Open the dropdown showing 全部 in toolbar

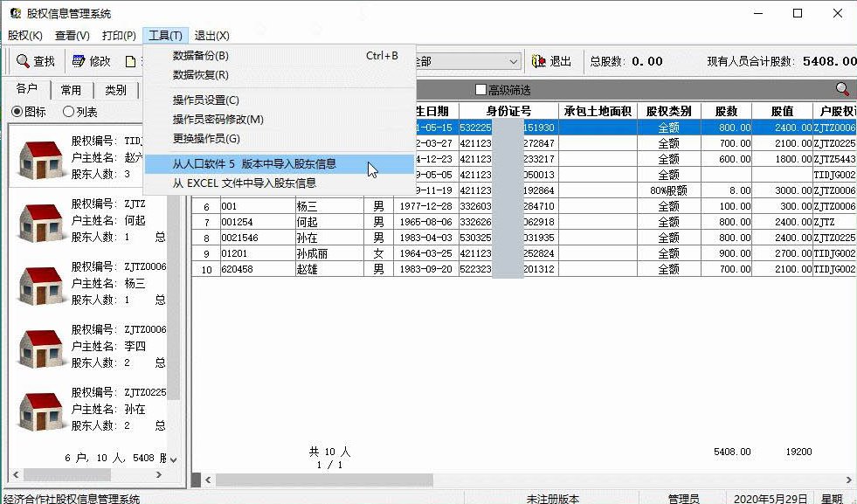(514, 61)
